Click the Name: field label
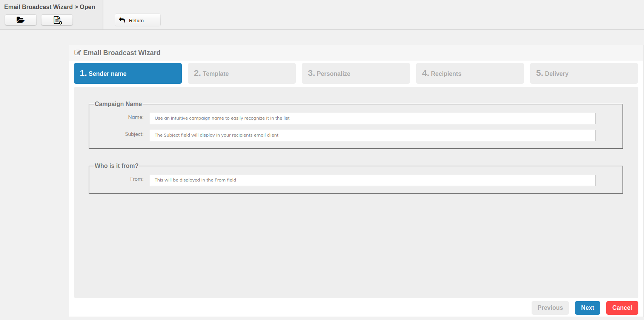Viewport: 644px width, 320px height. [135, 117]
